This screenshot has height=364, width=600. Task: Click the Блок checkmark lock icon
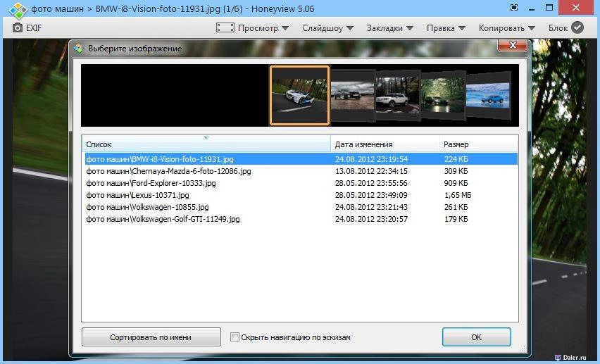pyautogui.click(x=577, y=27)
